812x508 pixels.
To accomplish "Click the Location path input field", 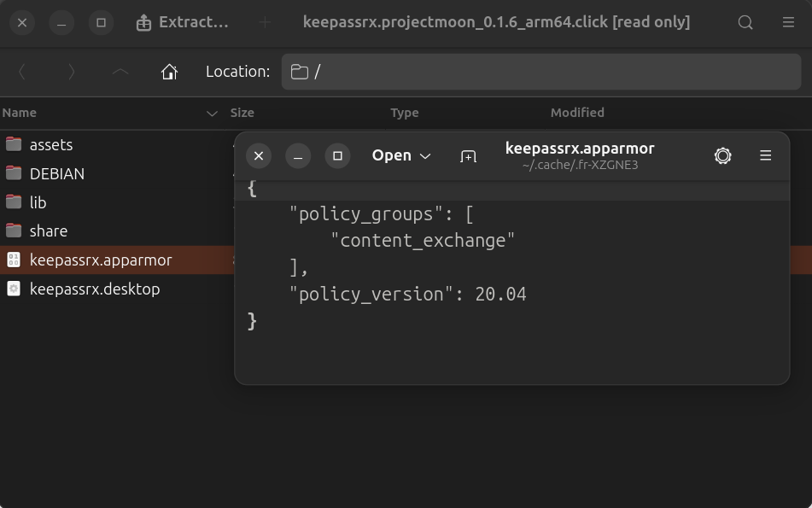I will tap(546, 72).
